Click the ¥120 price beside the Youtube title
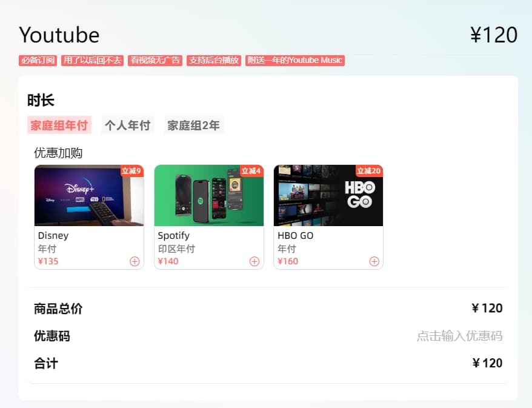This screenshot has height=408, width=532. pos(494,35)
